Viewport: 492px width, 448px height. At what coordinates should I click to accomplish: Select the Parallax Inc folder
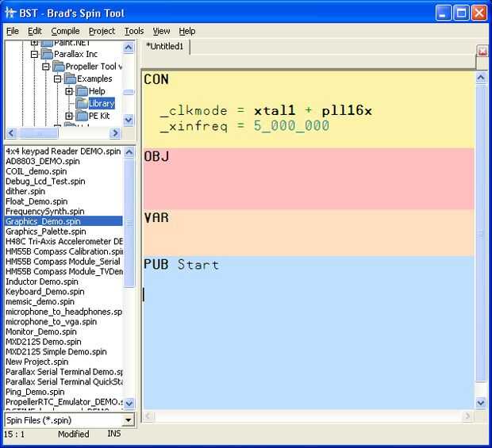75,54
